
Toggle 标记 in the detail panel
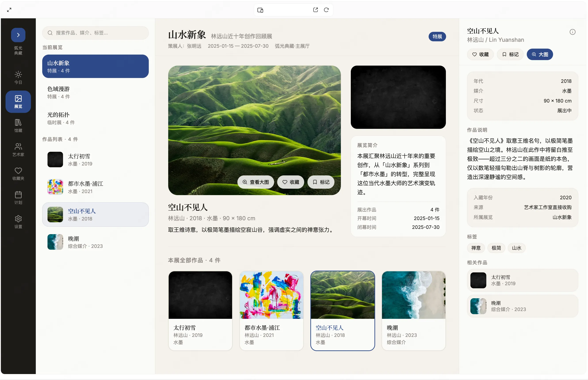pyautogui.click(x=510, y=54)
